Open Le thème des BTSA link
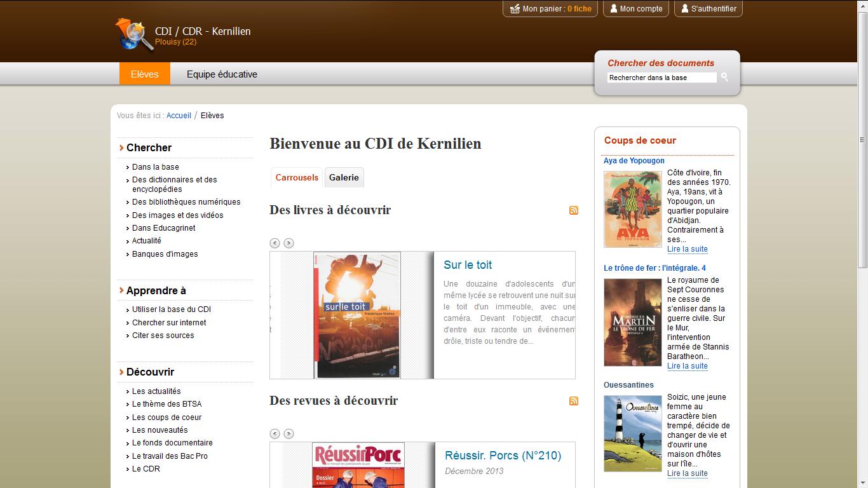 click(x=167, y=404)
